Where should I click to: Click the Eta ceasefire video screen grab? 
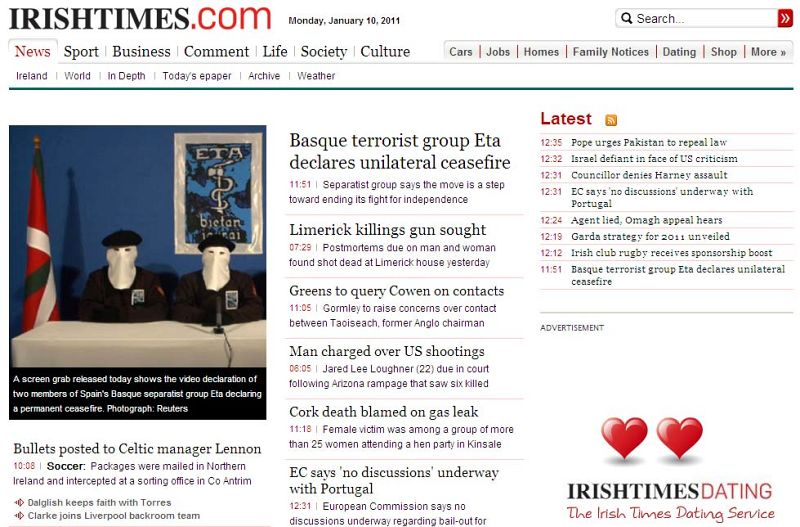[x=138, y=246]
